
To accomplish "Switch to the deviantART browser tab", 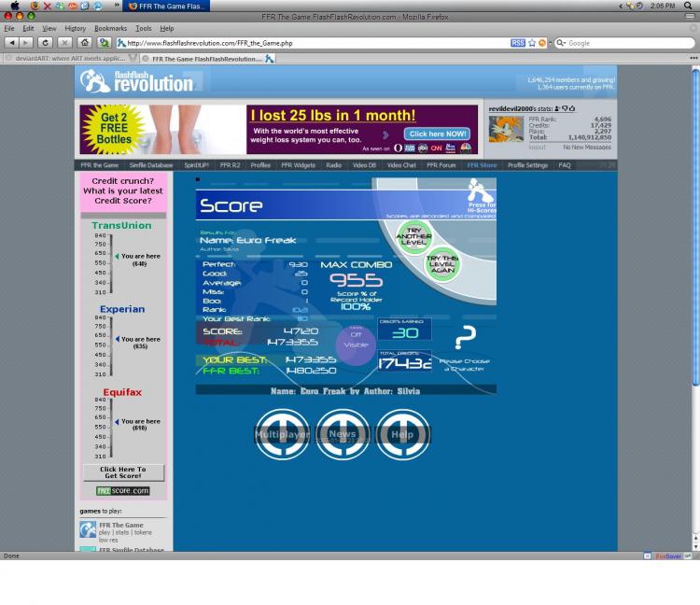I will 71,59.
